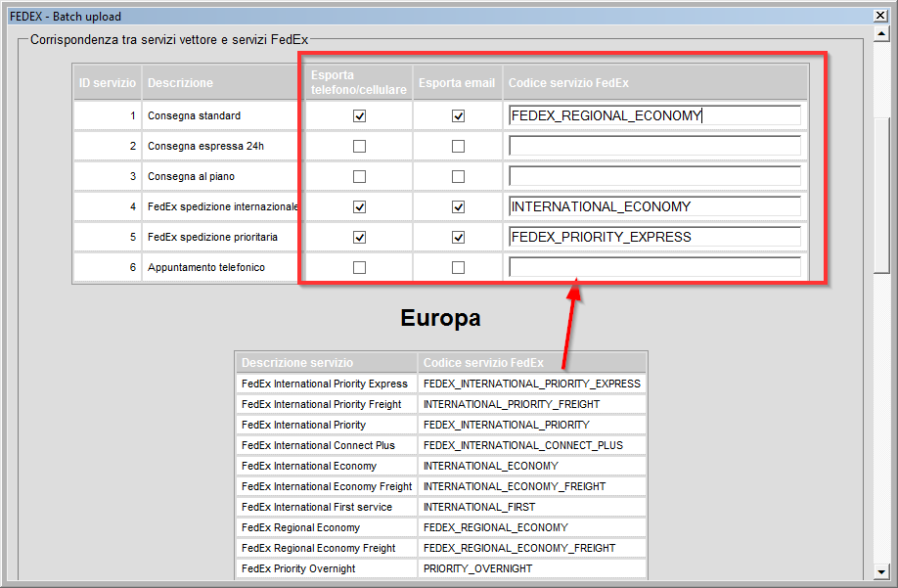Focus FedEx code field for Consegna espressa 24h
This screenshot has width=898, height=588.
tap(654, 146)
